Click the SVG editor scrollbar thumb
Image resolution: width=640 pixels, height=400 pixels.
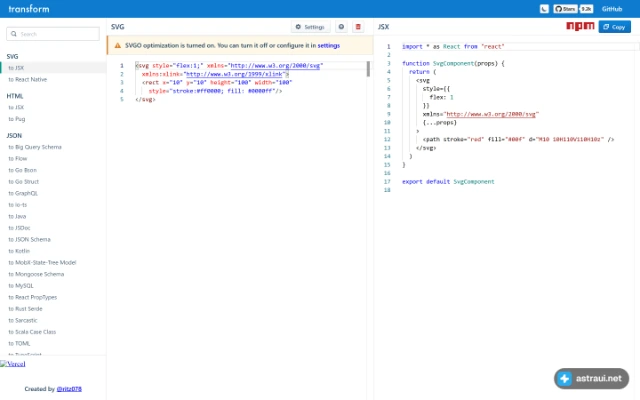pos(368,69)
